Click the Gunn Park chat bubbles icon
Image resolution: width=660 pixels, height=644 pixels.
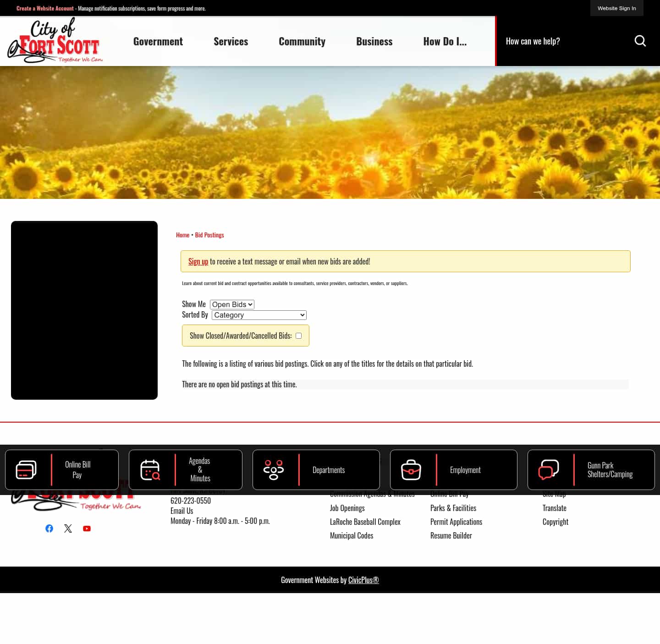549,470
